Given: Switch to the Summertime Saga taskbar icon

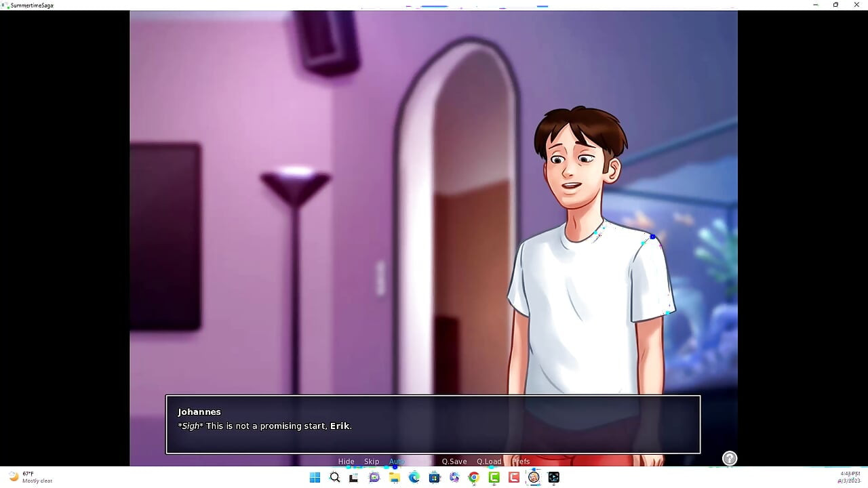Looking at the screenshot, I should pos(534,477).
